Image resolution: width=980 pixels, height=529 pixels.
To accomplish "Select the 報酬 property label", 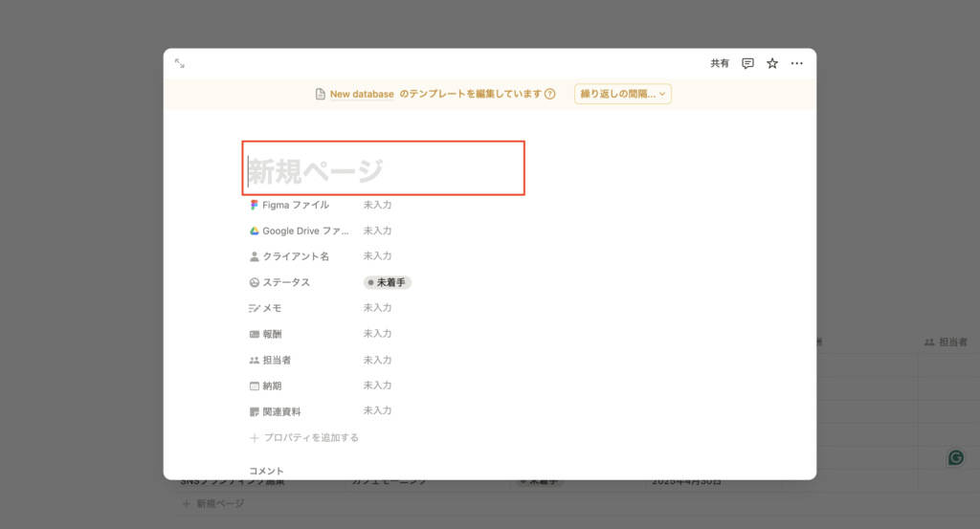I will point(272,334).
